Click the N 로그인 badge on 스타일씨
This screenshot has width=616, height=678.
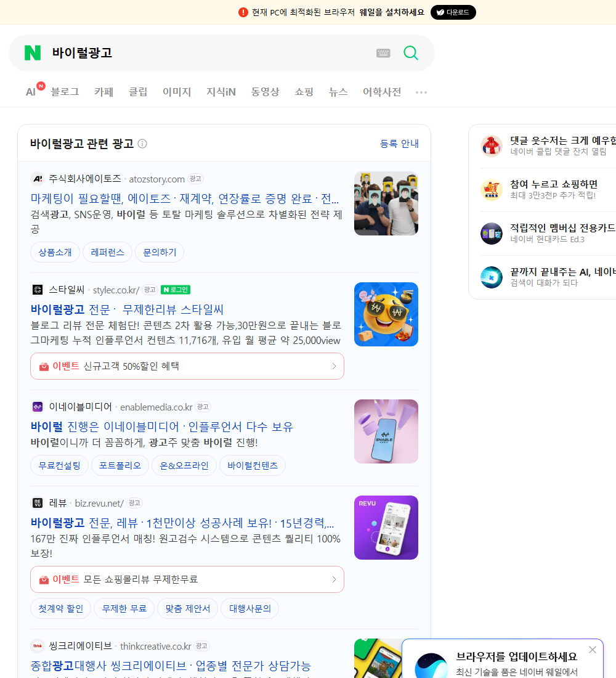click(x=176, y=290)
